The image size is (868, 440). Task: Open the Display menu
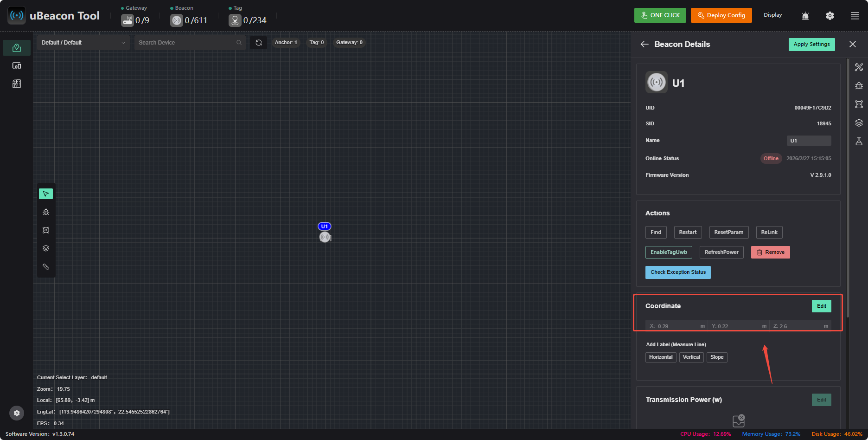773,15
